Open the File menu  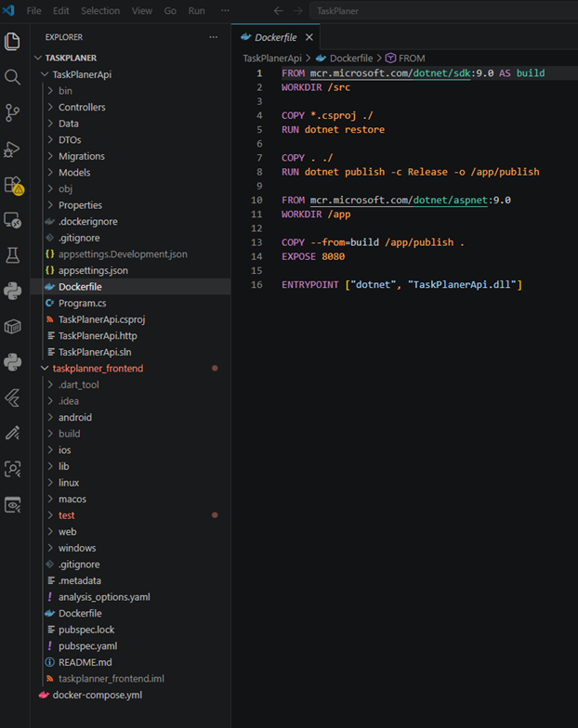(34, 11)
